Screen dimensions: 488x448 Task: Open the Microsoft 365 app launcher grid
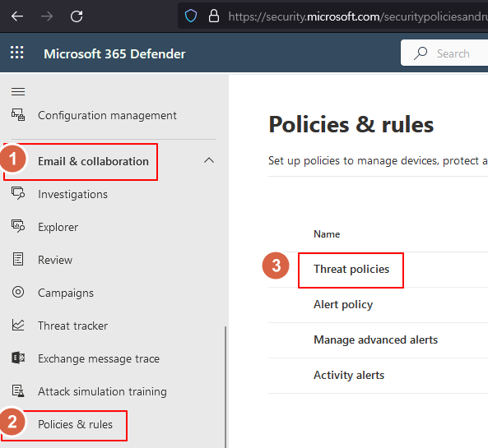[x=16, y=53]
